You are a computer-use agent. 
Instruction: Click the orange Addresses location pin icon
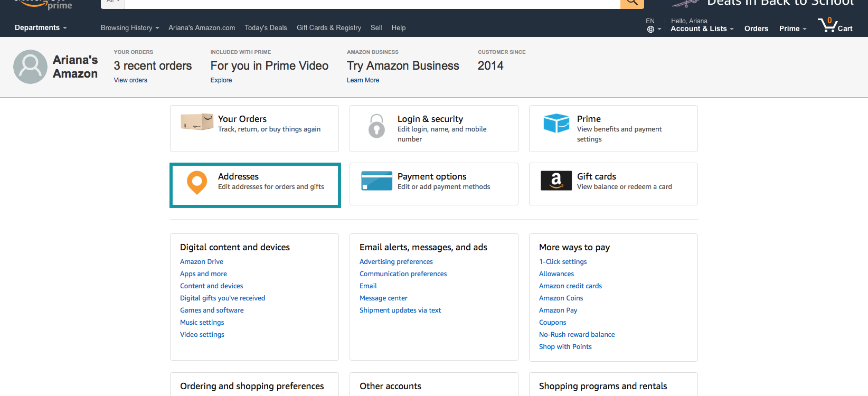(x=197, y=183)
